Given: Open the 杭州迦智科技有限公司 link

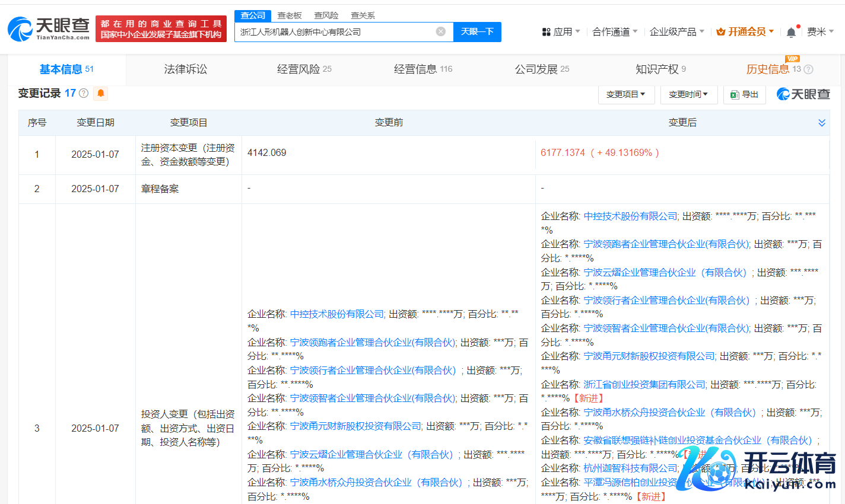Looking at the screenshot, I should point(630,468).
